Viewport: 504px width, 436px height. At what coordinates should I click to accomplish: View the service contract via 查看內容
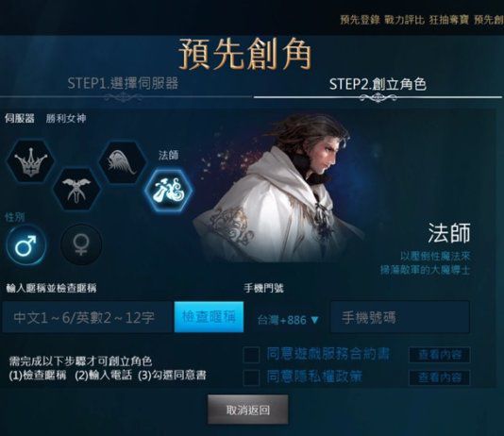point(440,355)
